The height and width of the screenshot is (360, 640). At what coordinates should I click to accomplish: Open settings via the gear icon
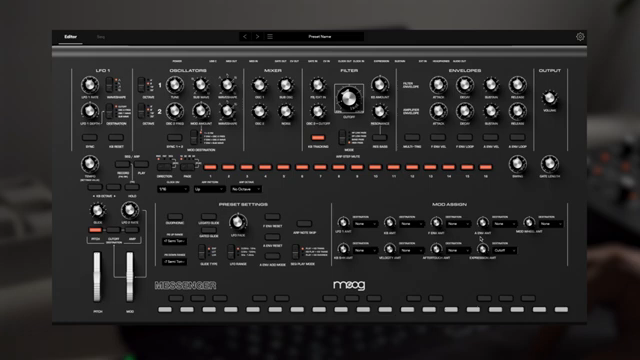point(580,37)
